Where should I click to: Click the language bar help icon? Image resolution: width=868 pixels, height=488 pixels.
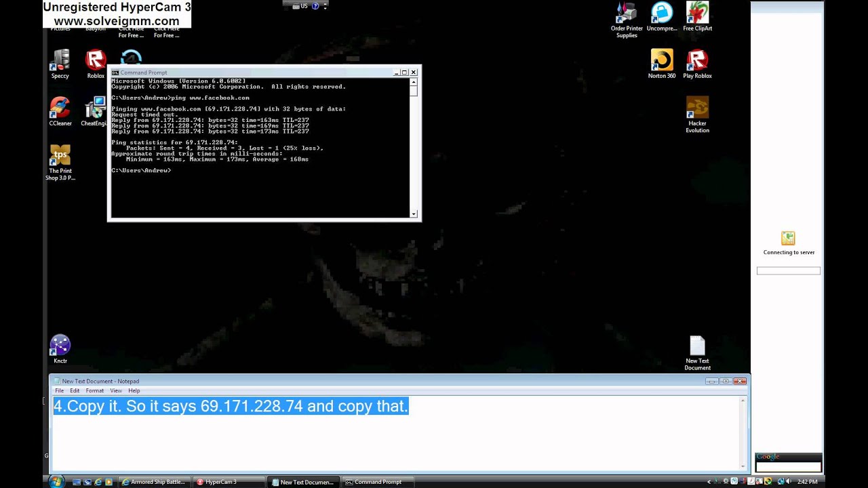pos(315,6)
